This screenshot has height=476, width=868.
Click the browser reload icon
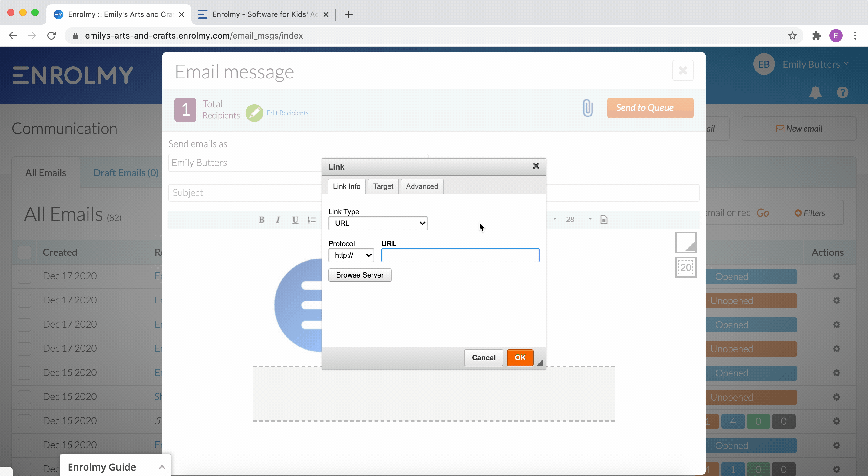click(x=51, y=35)
